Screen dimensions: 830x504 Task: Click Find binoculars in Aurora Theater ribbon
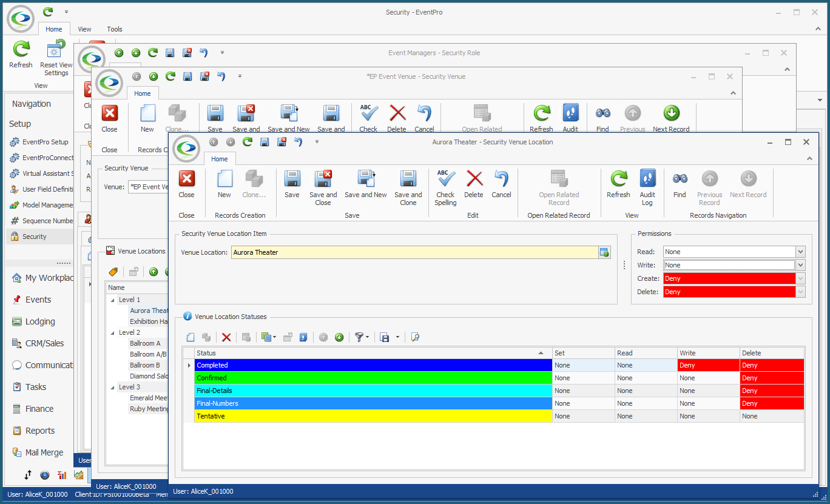[x=680, y=184]
